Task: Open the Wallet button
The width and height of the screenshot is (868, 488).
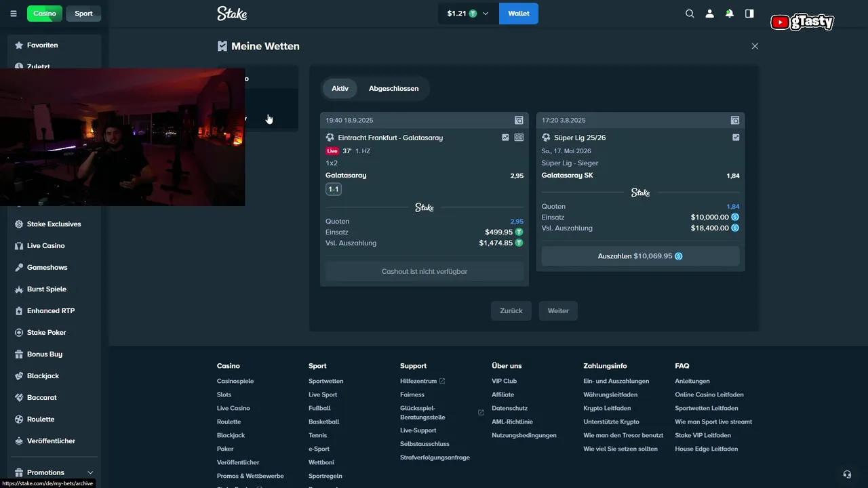Action: click(519, 14)
